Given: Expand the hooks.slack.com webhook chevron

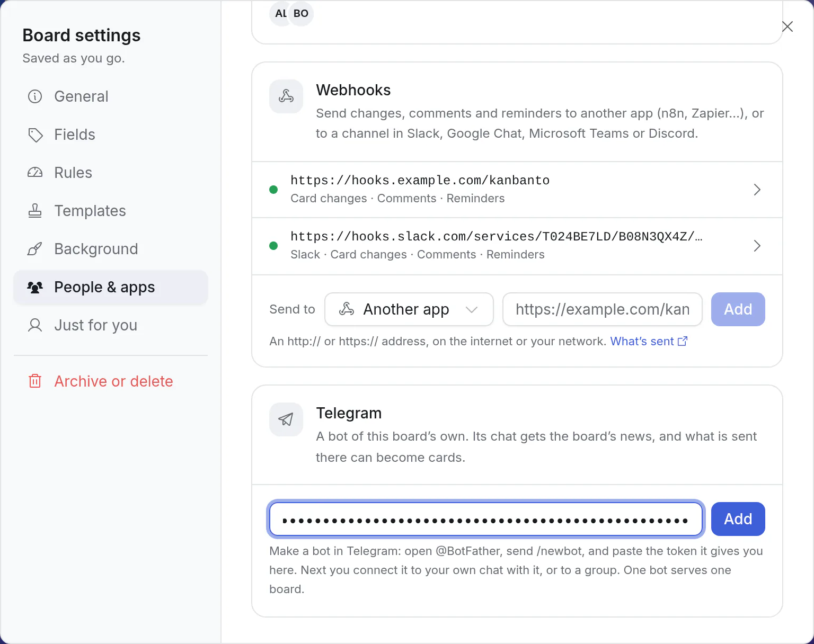Looking at the screenshot, I should click(757, 246).
